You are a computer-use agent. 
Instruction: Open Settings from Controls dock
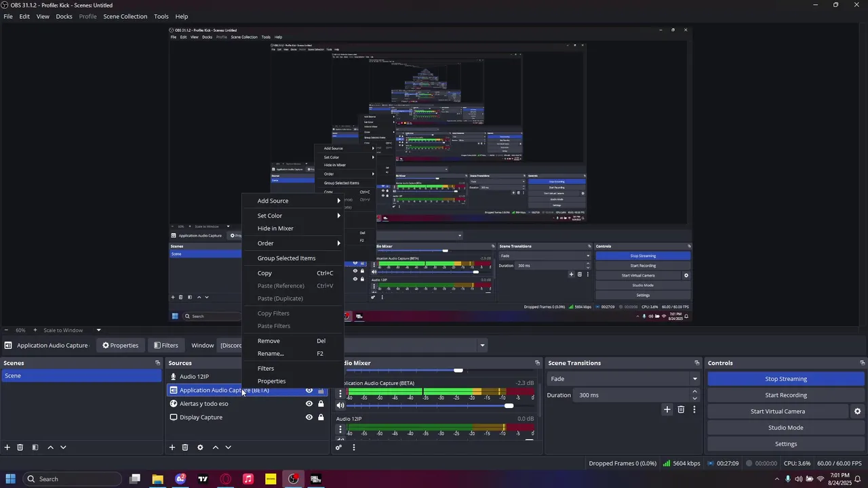786,444
